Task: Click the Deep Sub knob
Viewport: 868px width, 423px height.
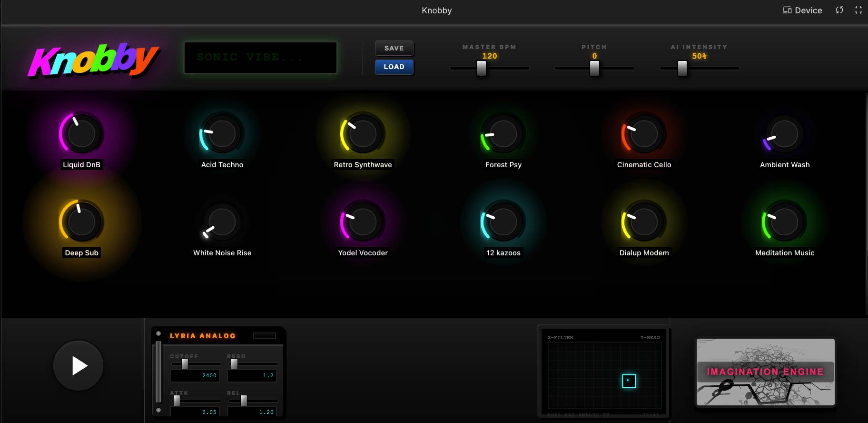Action: (81, 222)
